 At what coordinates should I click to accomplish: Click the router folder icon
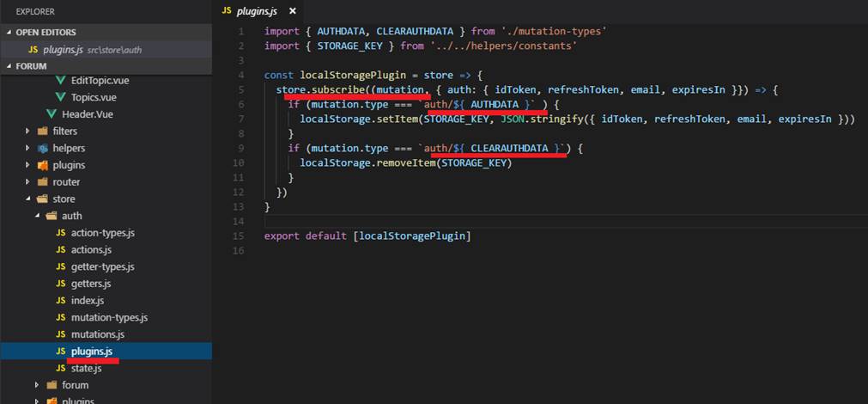coord(42,182)
